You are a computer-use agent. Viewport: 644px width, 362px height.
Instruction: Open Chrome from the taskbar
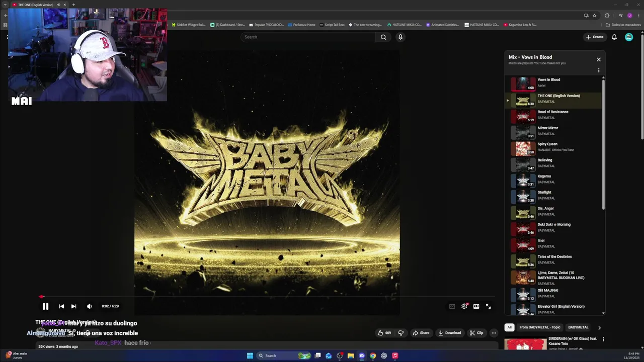click(373, 355)
